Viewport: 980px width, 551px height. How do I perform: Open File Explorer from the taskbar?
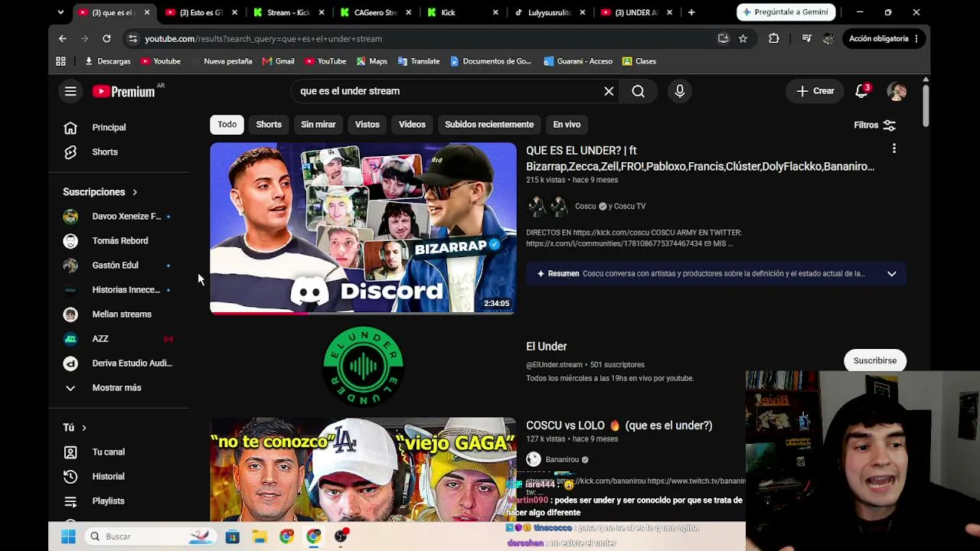pos(260,536)
